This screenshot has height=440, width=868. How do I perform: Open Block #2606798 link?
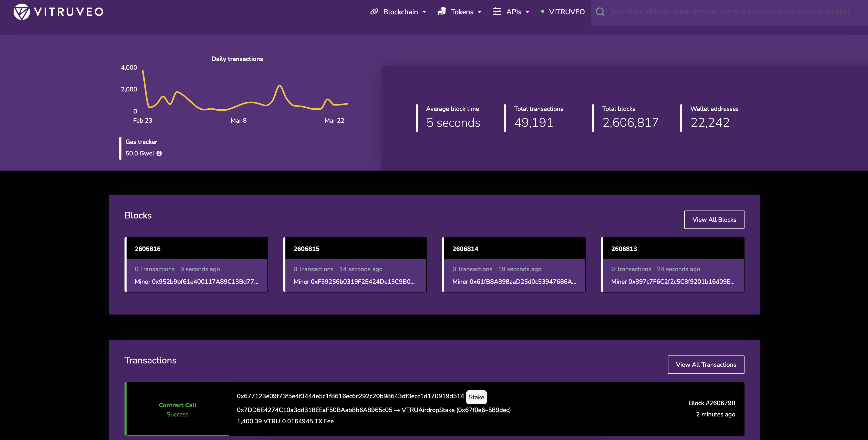(712, 403)
